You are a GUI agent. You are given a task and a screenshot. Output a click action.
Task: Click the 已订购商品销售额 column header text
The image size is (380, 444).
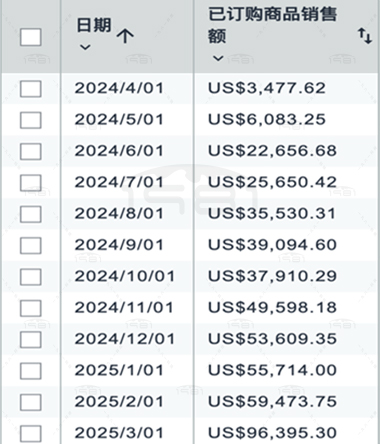click(272, 25)
